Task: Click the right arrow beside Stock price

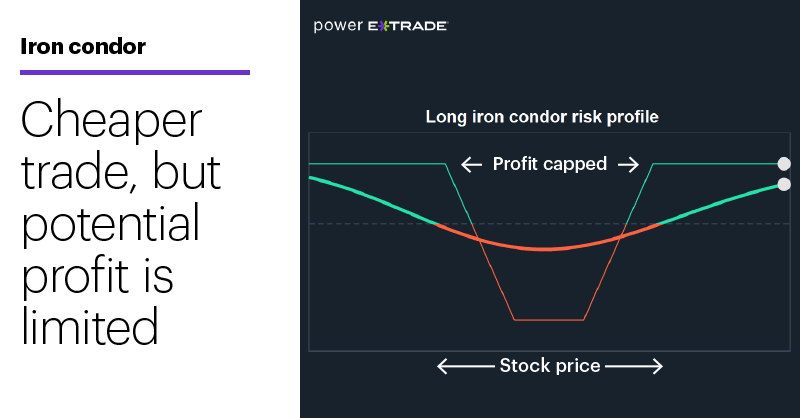Action: click(x=634, y=366)
